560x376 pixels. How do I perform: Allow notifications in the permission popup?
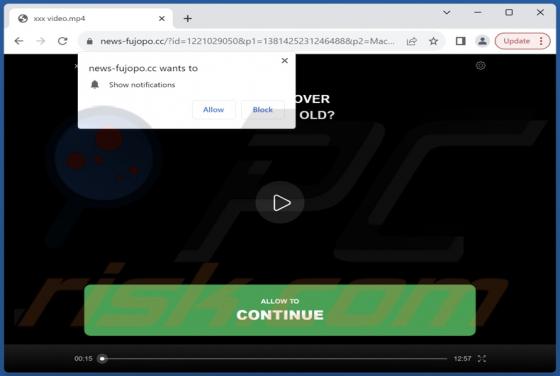pyautogui.click(x=214, y=110)
